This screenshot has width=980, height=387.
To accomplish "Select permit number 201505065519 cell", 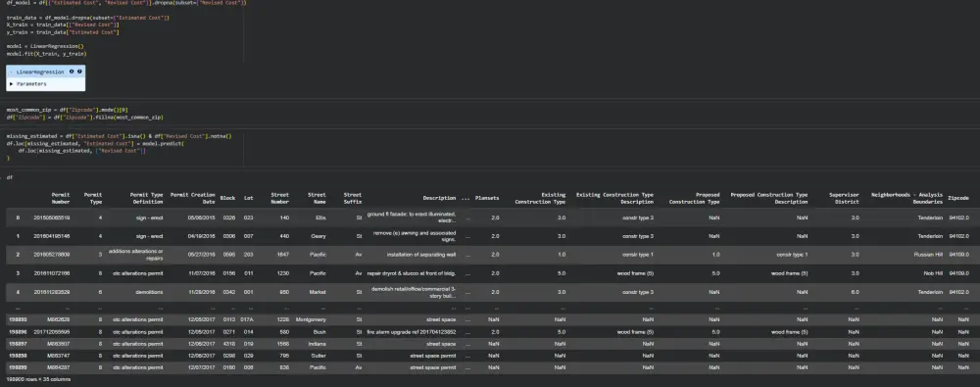I will [x=52, y=218].
